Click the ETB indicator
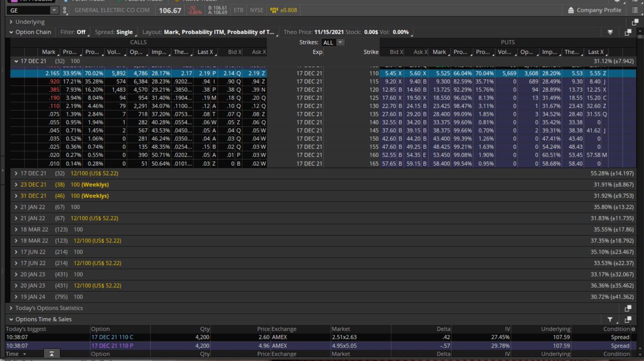 click(x=238, y=10)
